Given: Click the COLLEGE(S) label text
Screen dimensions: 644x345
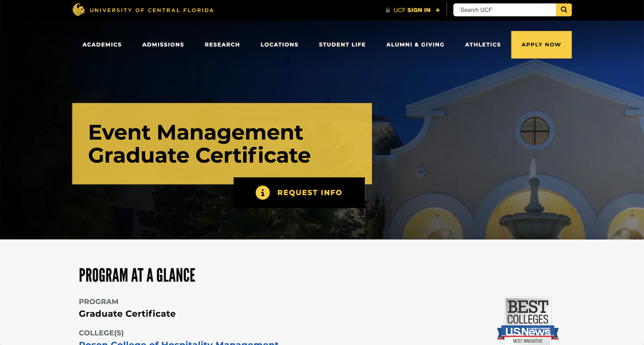Looking at the screenshot, I should [x=101, y=333].
